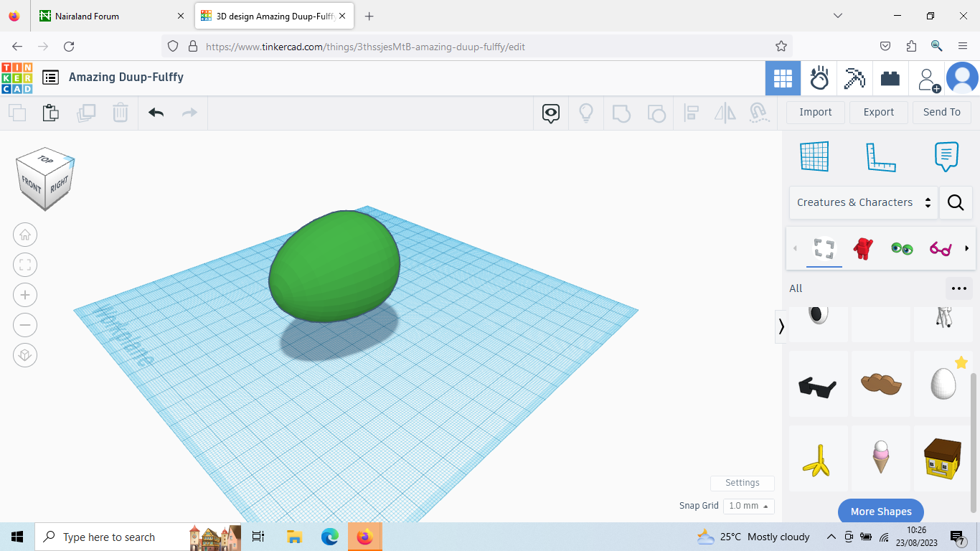Click the Group tool icon
Viewport: 980px width, 551px height.
coord(621,113)
